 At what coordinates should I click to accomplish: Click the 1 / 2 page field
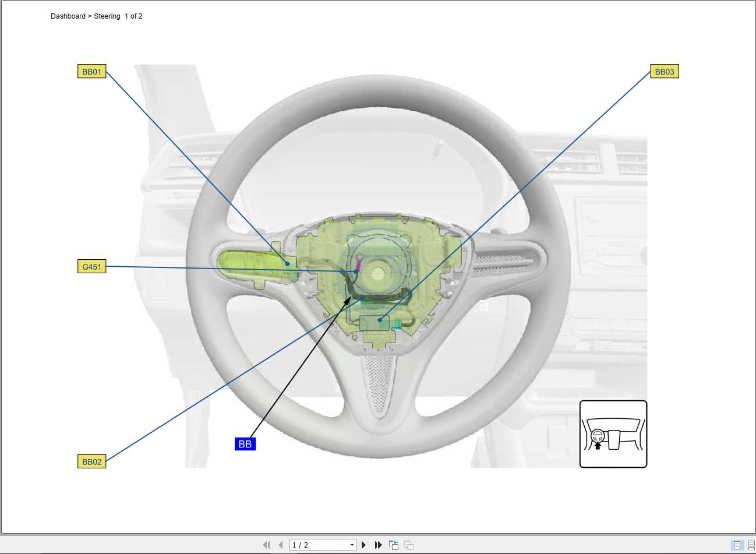pyautogui.click(x=319, y=545)
